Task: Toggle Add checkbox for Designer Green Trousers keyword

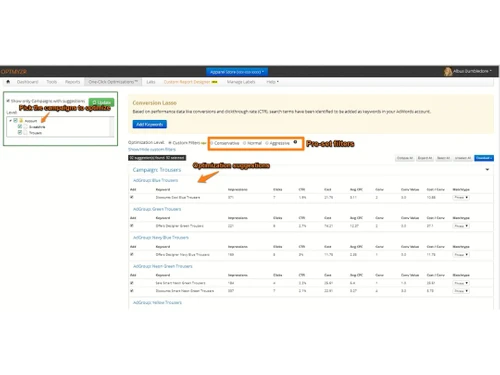Action: [x=132, y=226]
